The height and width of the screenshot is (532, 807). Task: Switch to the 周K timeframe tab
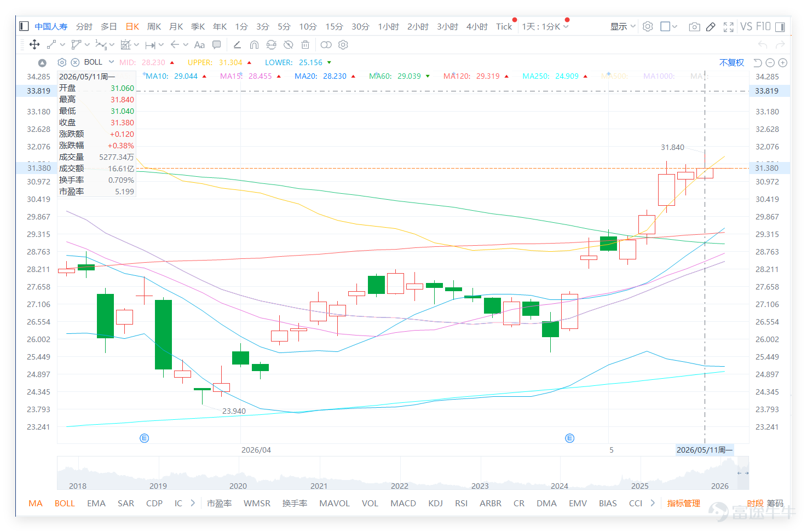[154, 27]
